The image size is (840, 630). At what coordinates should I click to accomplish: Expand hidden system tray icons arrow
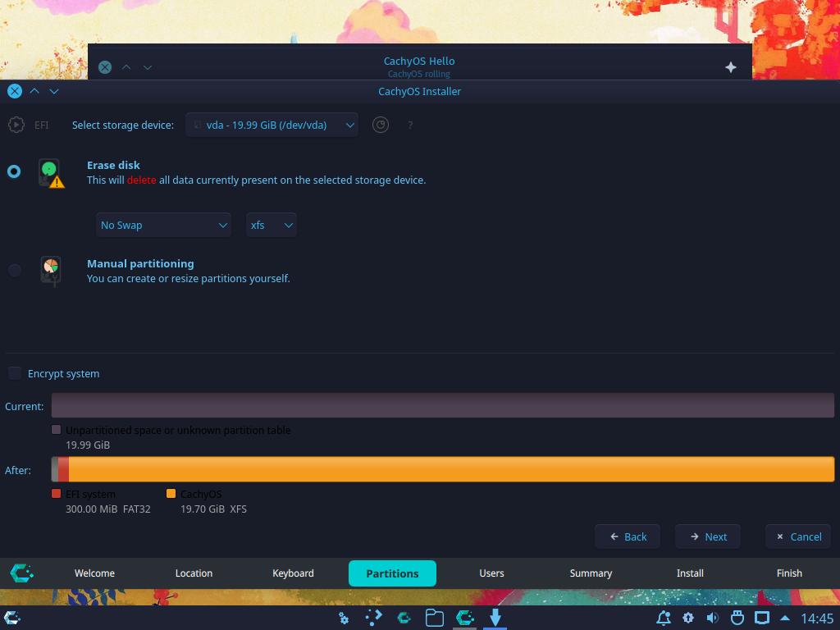785,619
